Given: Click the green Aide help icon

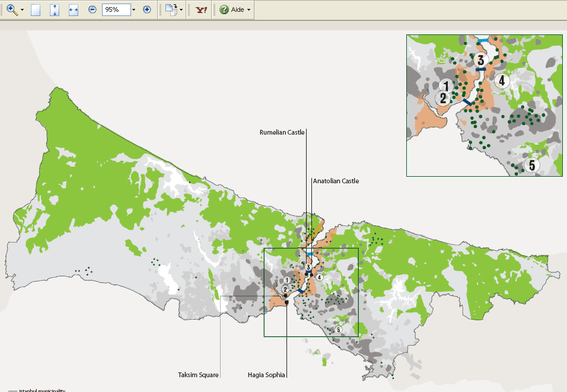Looking at the screenshot, I should (224, 9).
